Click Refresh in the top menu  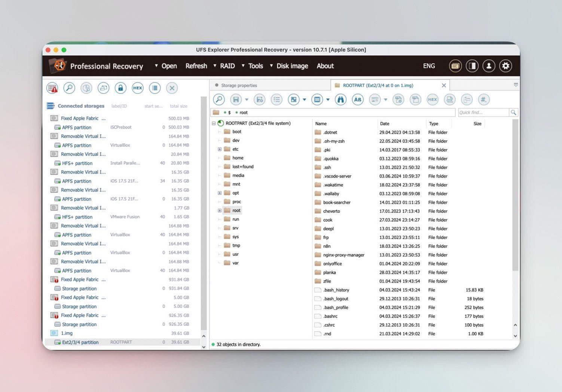[x=196, y=66]
